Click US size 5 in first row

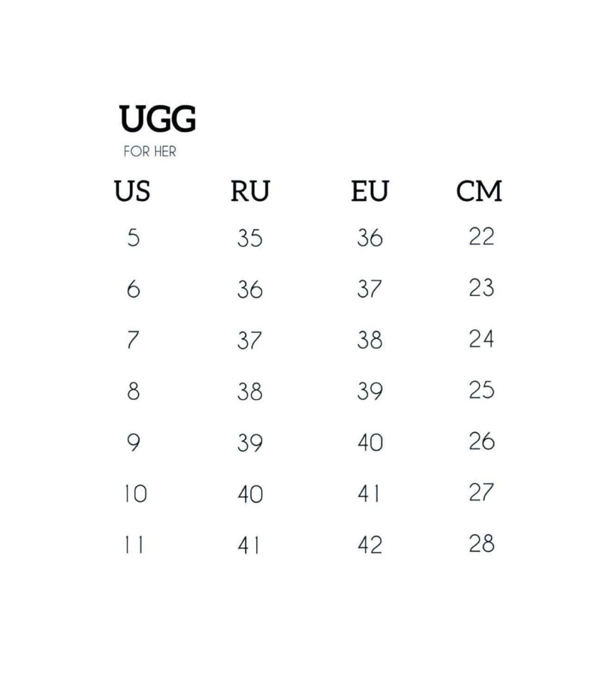point(134,238)
